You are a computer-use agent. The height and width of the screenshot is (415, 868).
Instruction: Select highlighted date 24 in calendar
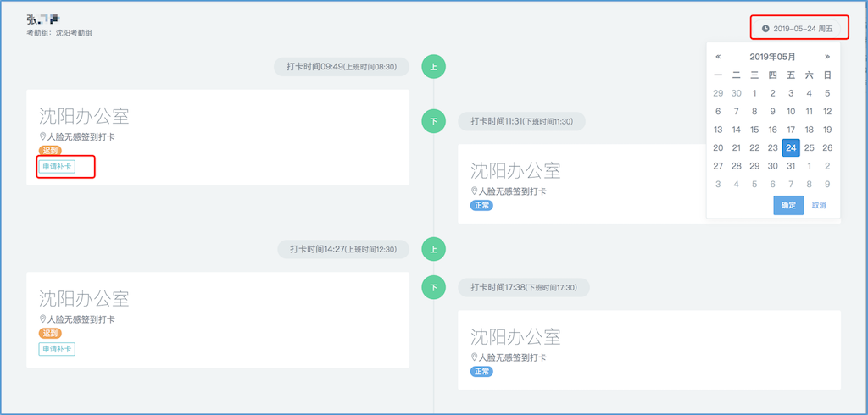pyautogui.click(x=791, y=147)
